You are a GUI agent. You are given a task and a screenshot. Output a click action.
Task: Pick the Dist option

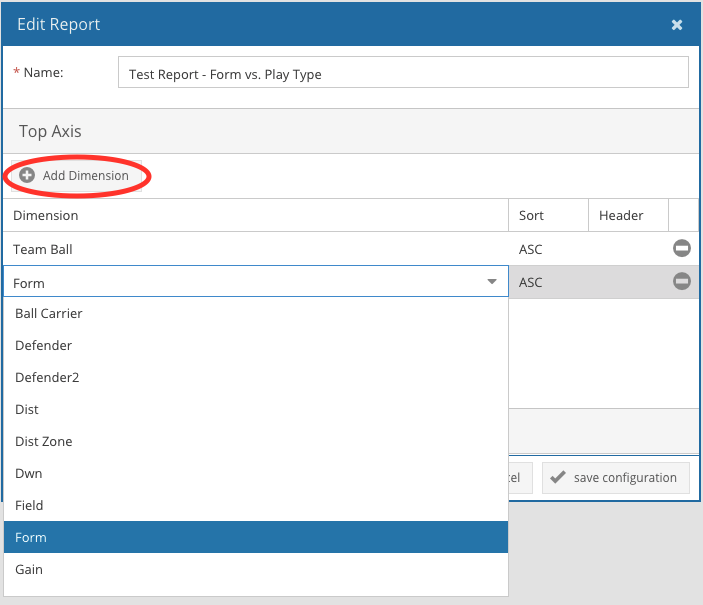pos(256,409)
